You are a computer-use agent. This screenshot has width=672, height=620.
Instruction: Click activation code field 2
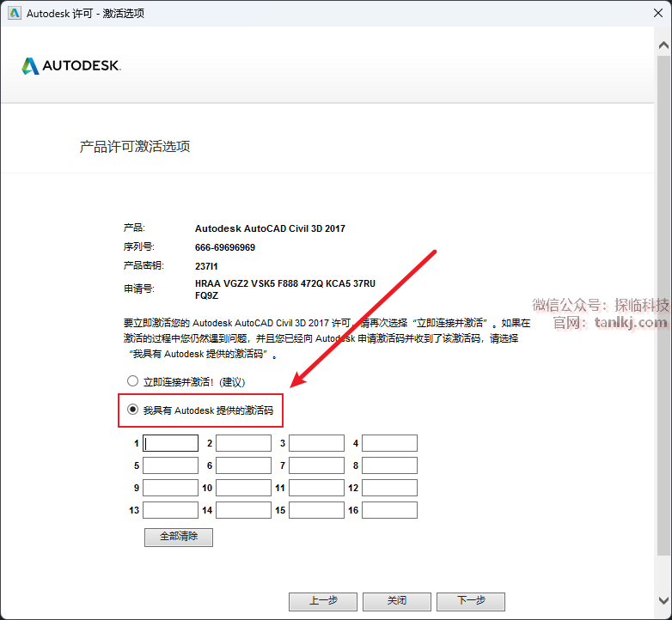243,443
